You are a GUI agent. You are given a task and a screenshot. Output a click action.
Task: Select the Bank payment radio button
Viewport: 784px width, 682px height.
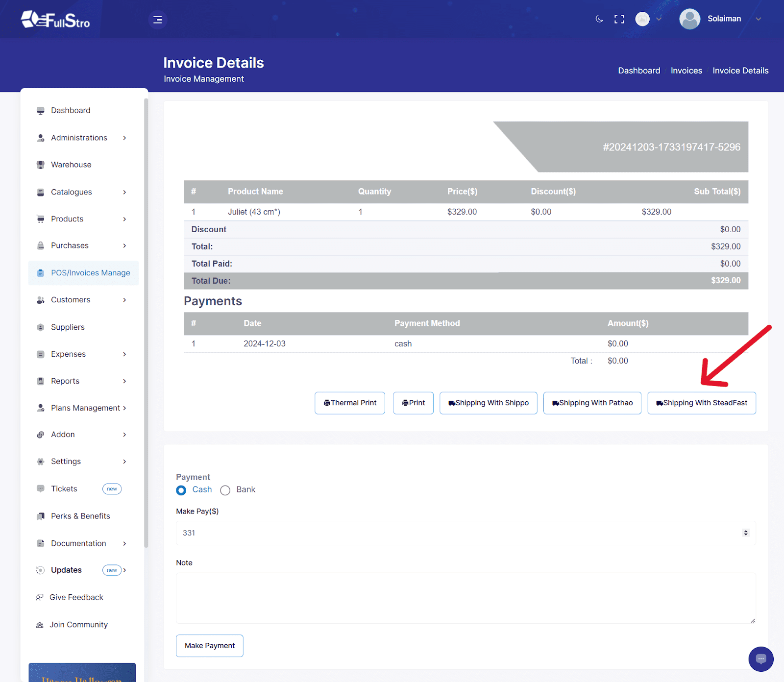[225, 490]
